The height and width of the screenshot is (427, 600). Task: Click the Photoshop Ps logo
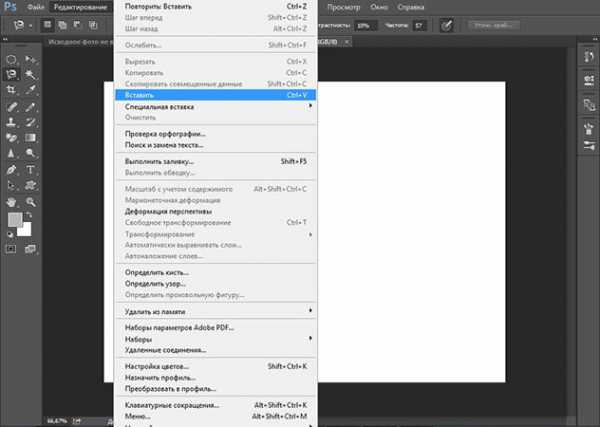(x=9, y=7)
